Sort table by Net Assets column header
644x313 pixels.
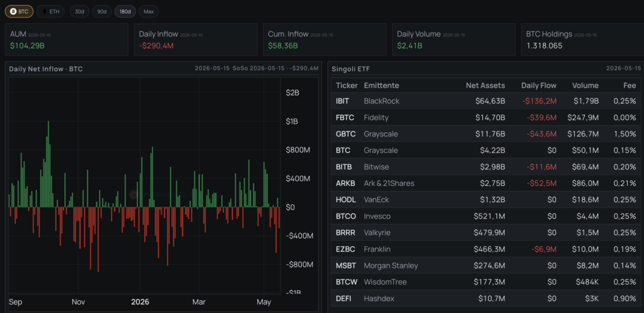click(x=485, y=85)
